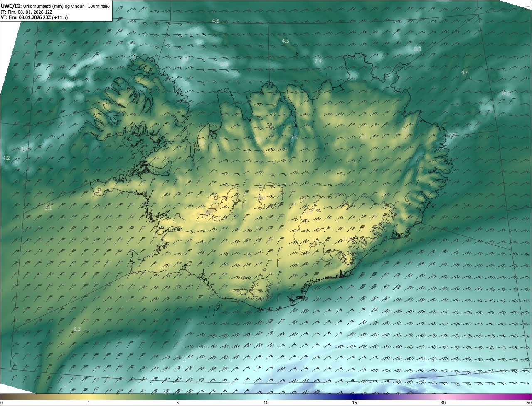Click the color scale tick label 30
This screenshot has width=532, height=406.
tap(443, 403)
